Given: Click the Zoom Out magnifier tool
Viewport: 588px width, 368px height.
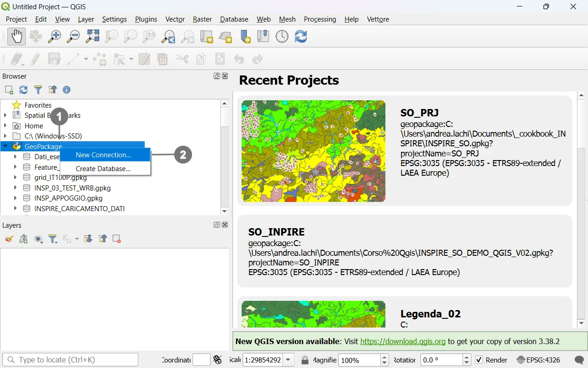Looking at the screenshot, I should [x=73, y=36].
